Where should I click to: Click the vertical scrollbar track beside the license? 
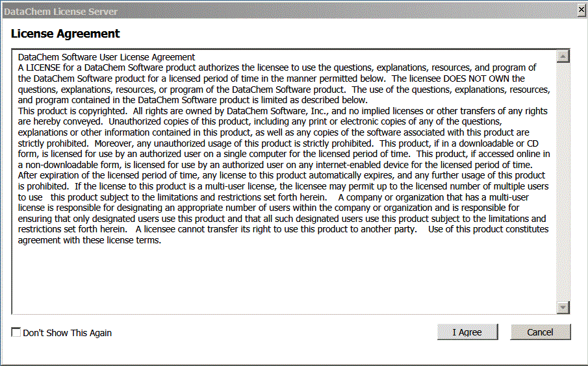point(563,182)
